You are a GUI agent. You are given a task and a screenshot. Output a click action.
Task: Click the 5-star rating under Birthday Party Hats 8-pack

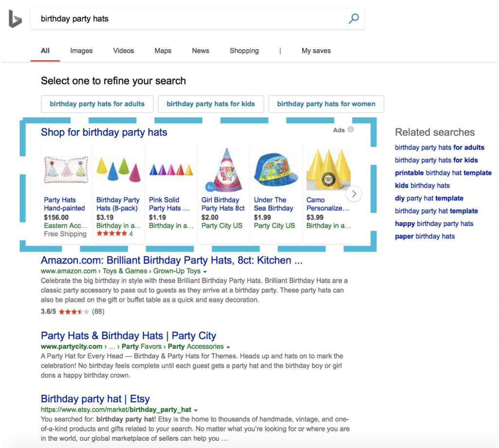point(111,234)
